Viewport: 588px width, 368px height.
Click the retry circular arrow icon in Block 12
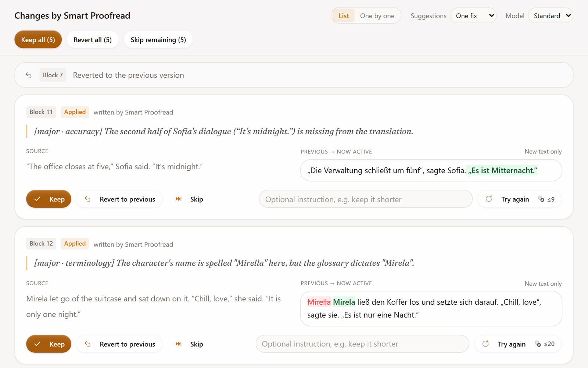(x=485, y=344)
